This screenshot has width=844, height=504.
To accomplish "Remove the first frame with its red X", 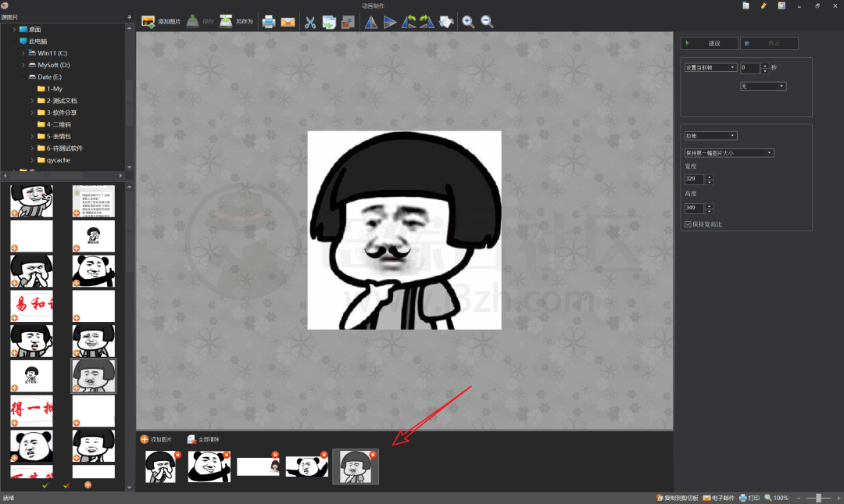I will (177, 455).
